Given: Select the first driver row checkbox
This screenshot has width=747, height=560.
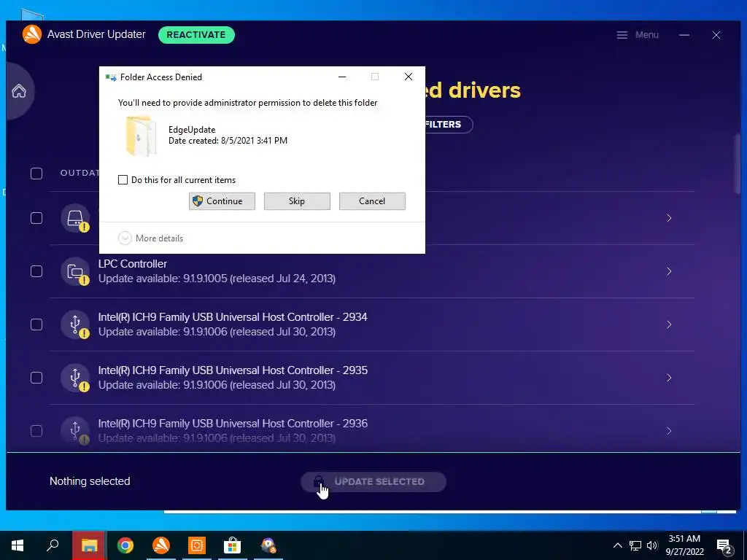Looking at the screenshot, I should (36, 218).
